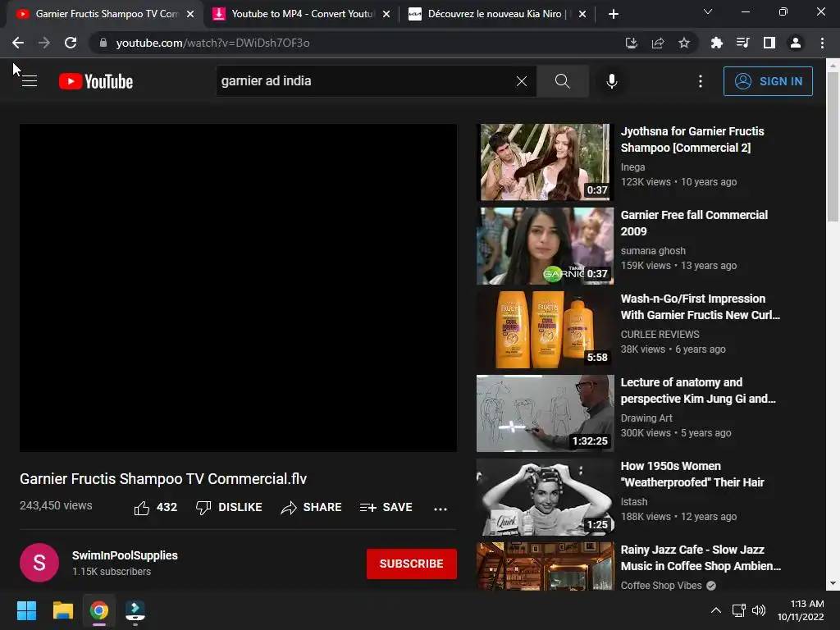Open Rainy Jazz Cafe video thumbnail
Image resolution: width=840 pixels, height=630 pixels.
pyautogui.click(x=546, y=566)
